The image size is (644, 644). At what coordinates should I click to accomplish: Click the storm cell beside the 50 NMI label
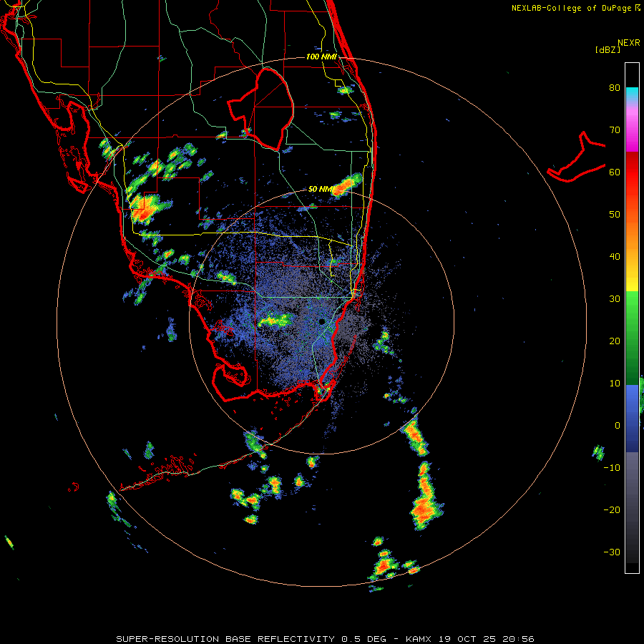coord(348,185)
